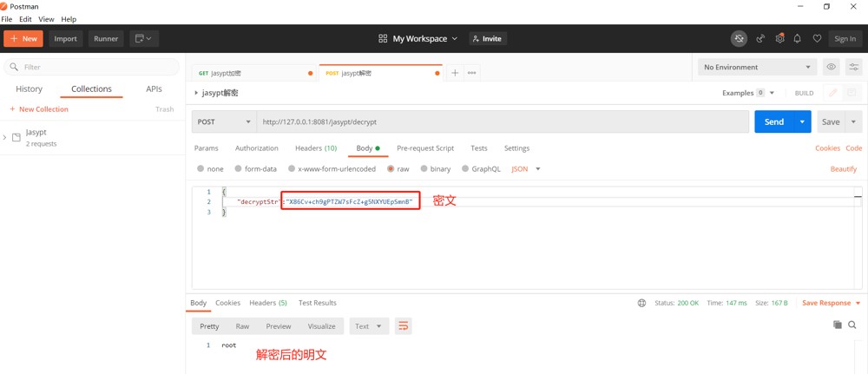Open the Save button dropdown arrow
This screenshot has width=868, height=374.
tap(853, 121)
